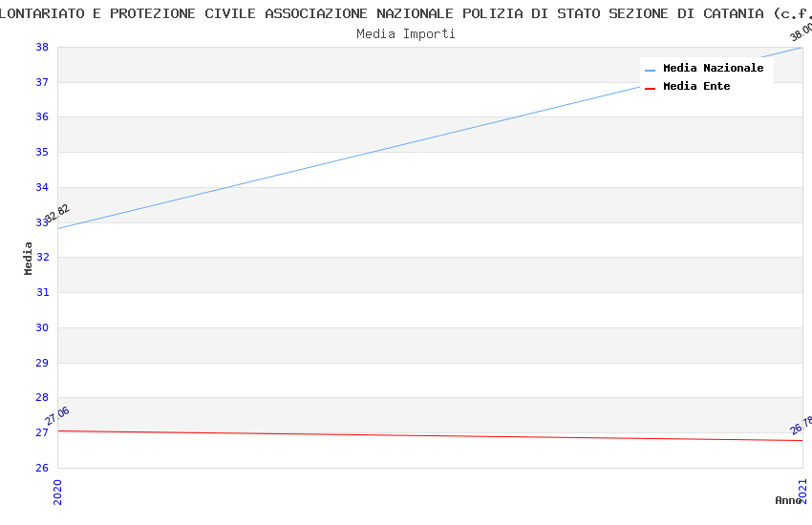The image size is (812, 525).
Task: Click the 2020 x-axis year label
Action: tap(57, 492)
